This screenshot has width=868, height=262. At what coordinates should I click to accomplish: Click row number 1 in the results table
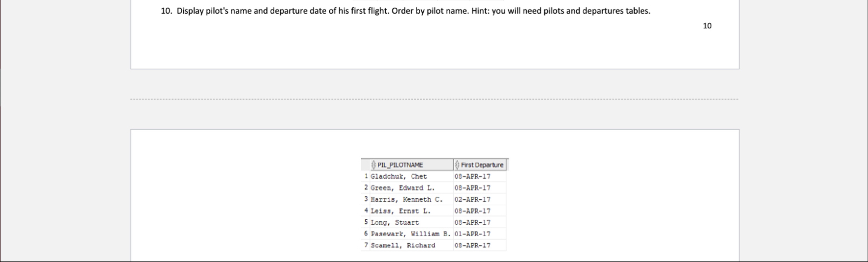coord(366,176)
